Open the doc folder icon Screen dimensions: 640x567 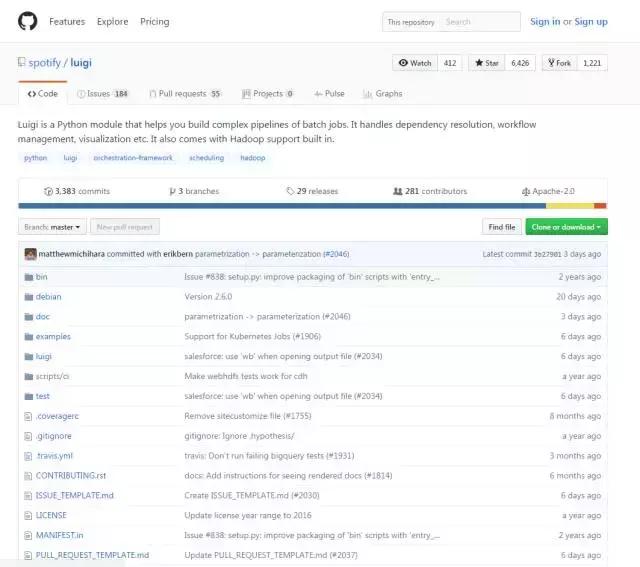[29, 317]
